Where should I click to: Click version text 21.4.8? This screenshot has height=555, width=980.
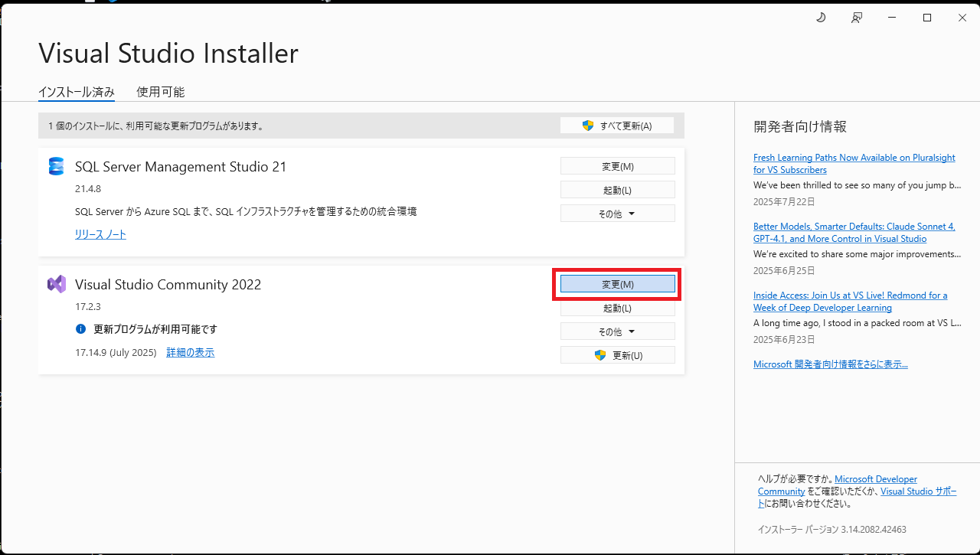point(88,188)
